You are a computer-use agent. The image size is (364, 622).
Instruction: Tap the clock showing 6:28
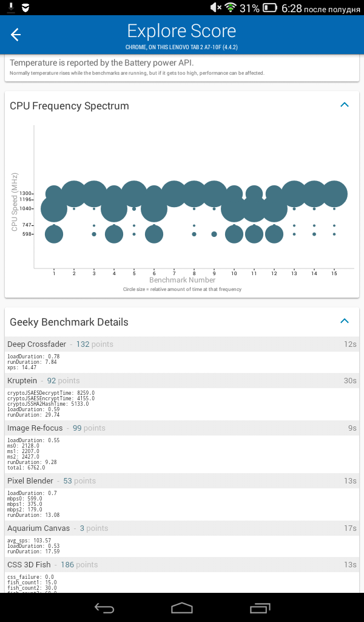coord(292,8)
